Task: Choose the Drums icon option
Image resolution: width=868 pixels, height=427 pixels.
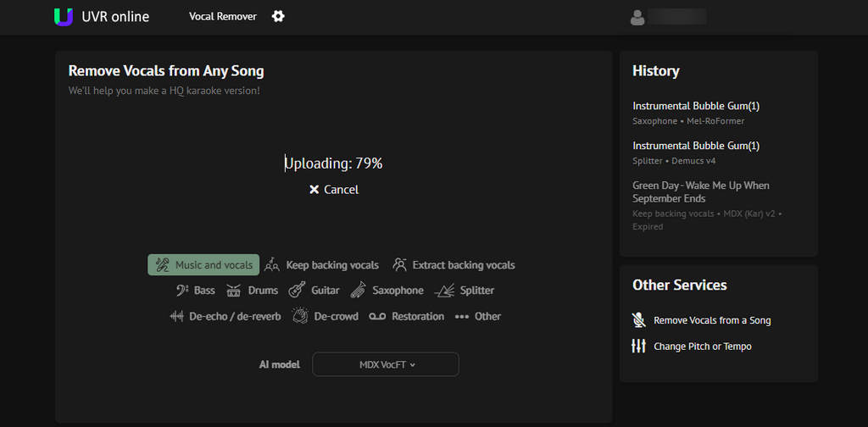Action: [234, 291]
